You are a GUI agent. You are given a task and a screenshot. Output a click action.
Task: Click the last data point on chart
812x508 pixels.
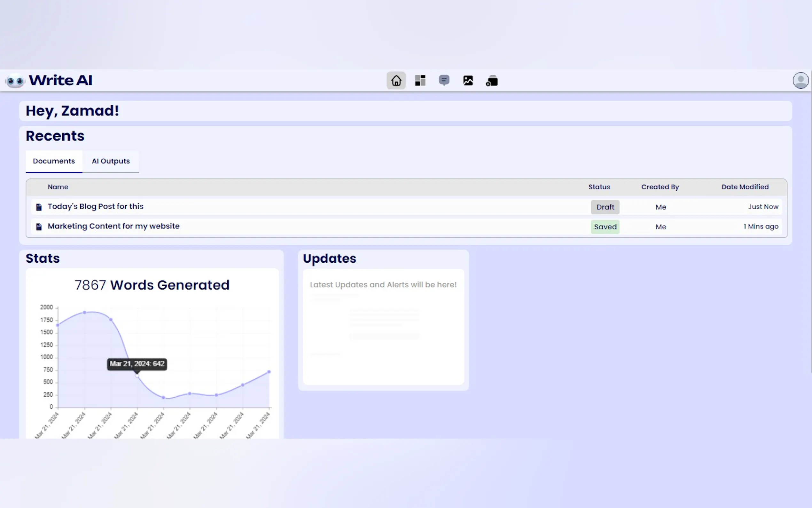[x=269, y=372]
